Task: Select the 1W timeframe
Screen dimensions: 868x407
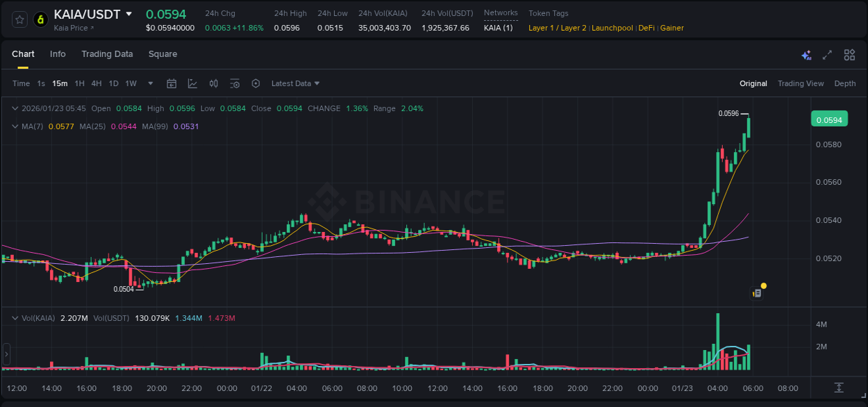Action: click(x=131, y=83)
